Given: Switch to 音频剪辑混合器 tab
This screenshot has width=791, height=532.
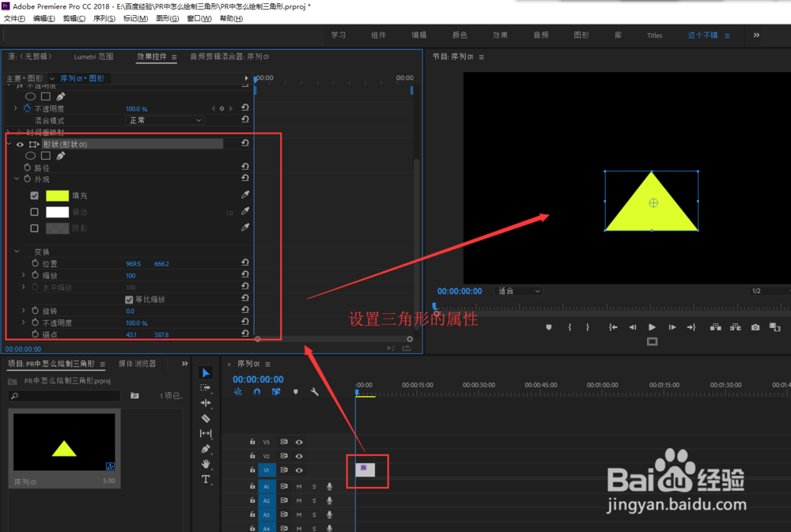Looking at the screenshot, I should pos(229,56).
